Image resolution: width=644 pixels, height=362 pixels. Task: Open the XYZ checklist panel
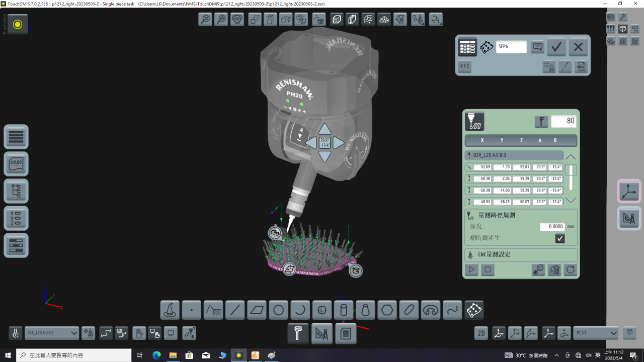(x=16, y=218)
